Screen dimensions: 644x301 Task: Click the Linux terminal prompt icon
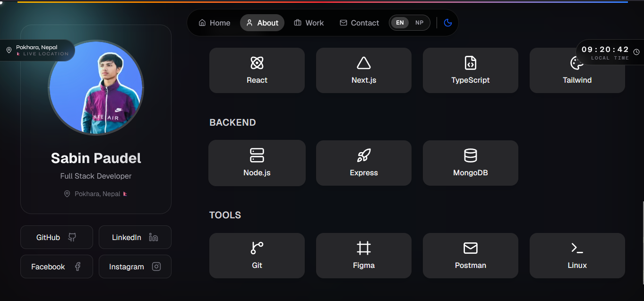tap(577, 248)
